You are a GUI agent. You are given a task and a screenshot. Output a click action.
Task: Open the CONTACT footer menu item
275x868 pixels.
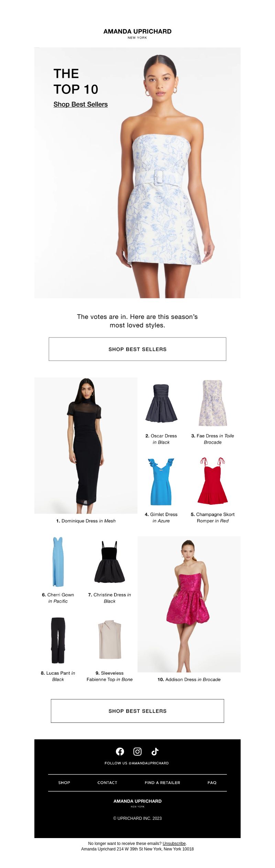tap(107, 782)
